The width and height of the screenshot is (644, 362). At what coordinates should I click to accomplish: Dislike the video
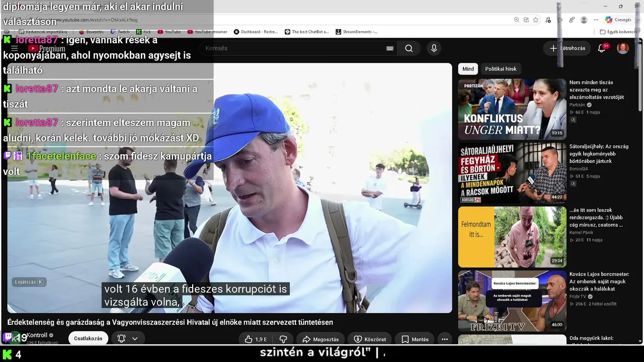283,339
